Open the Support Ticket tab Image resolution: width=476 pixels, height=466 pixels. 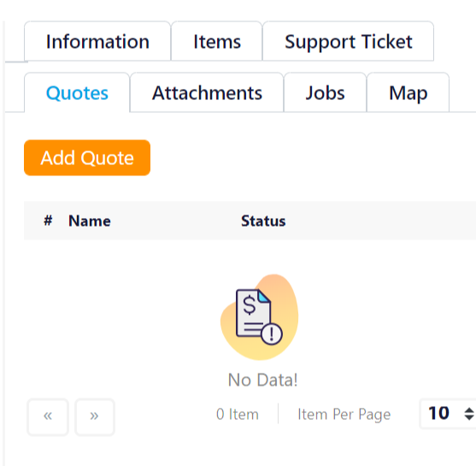pyautogui.click(x=348, y=41)
